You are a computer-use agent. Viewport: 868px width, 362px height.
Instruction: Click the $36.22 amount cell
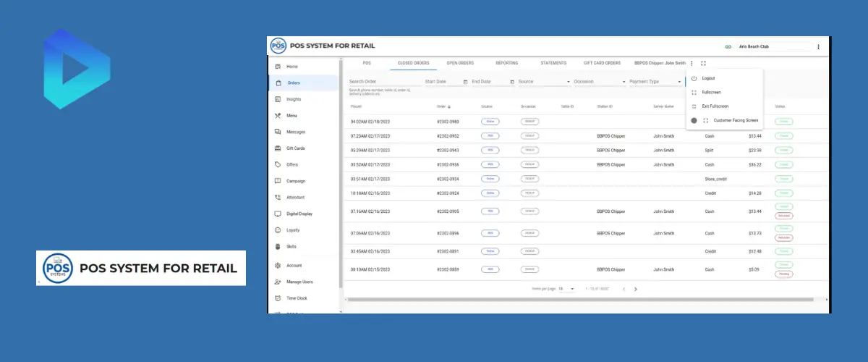[755, 164]
